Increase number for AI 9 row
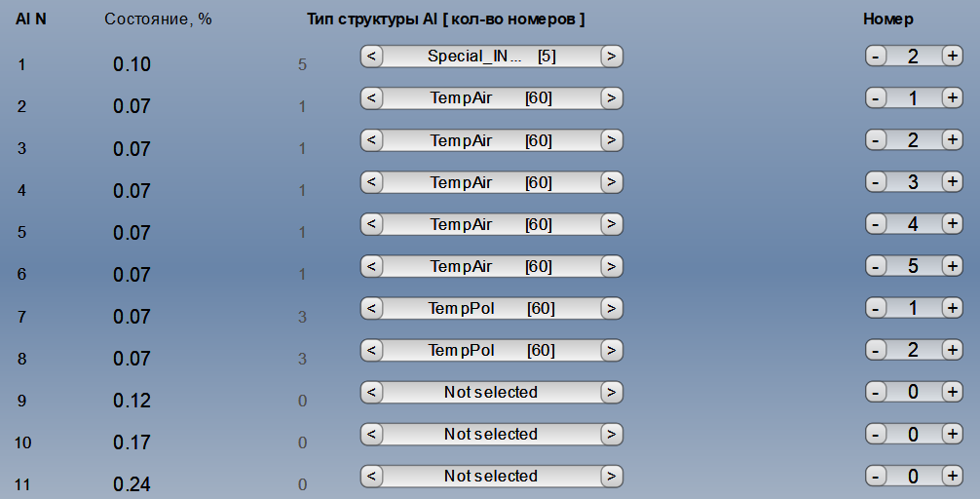Image resolution: width=980 pixels, height=499 pixels. [953, 392]
